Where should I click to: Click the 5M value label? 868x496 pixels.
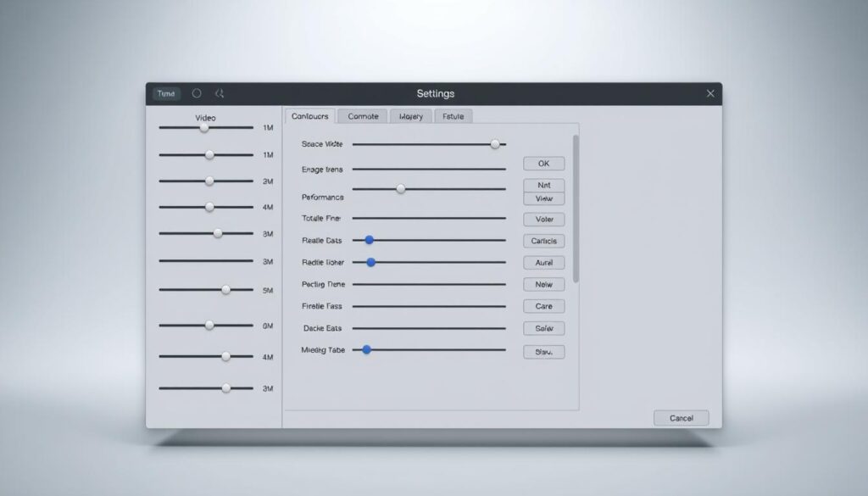(268, 290)
